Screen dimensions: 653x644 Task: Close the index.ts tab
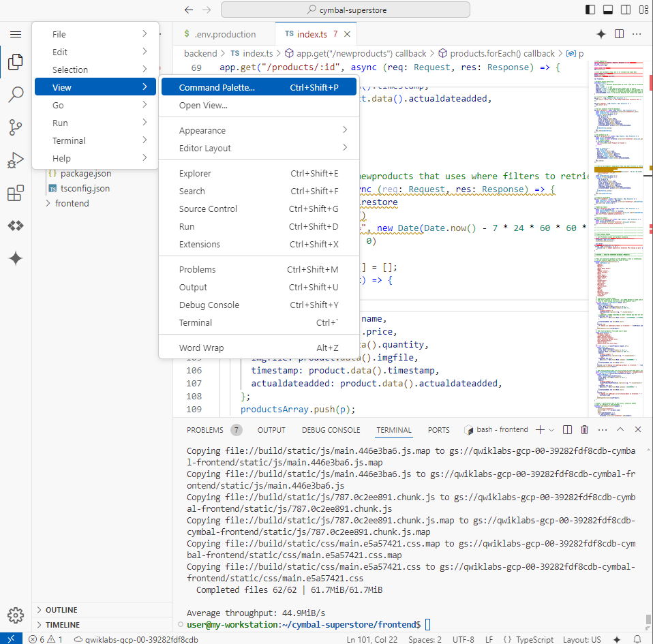(348, 34)
